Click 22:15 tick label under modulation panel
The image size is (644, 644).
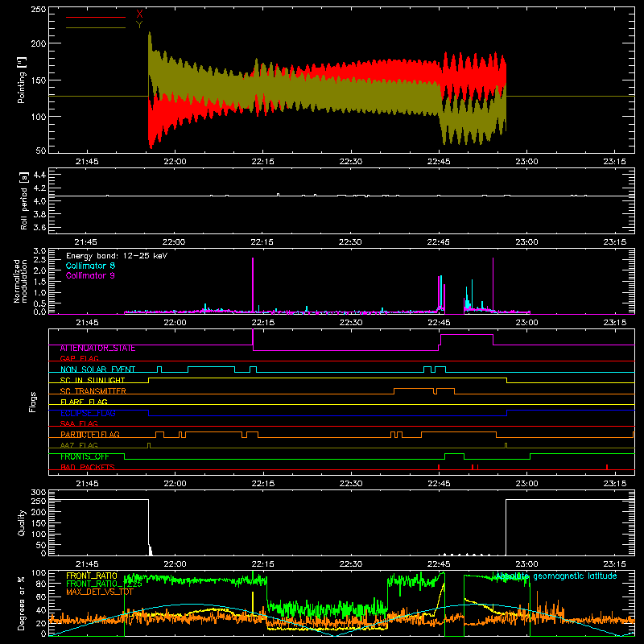[263, 323]
